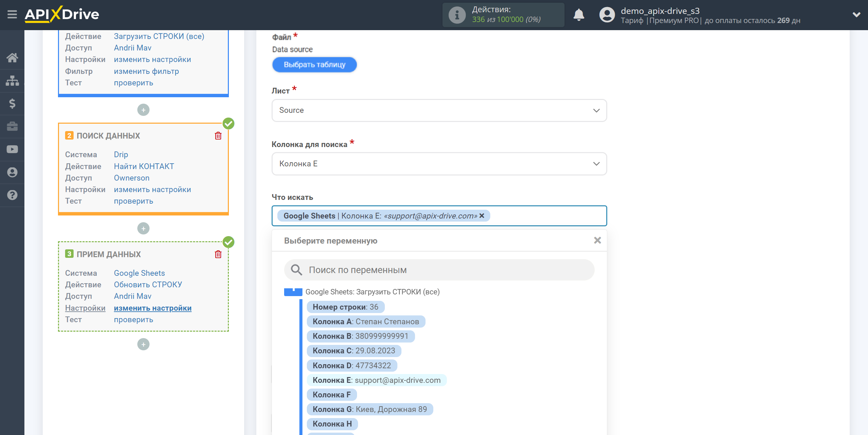868x435 pixels.
Task: Select variable Колонка A: Степан Степанов
Action: [366, 322]
